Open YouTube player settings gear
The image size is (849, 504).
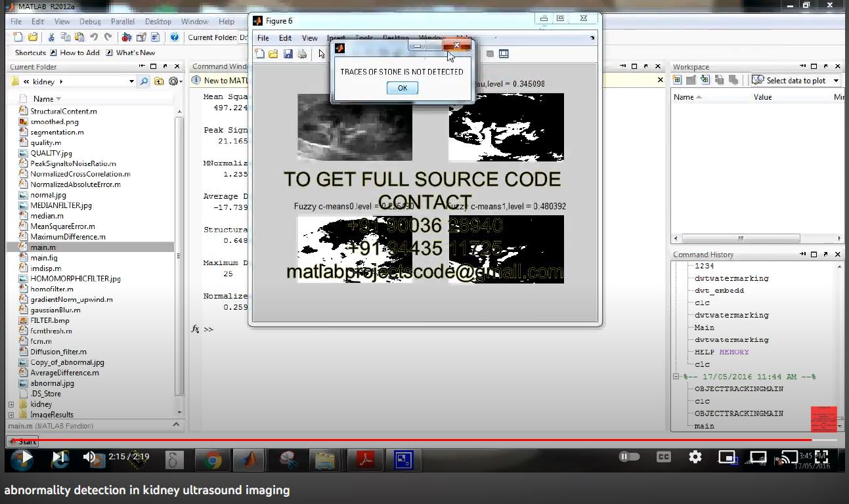point(695,457)
